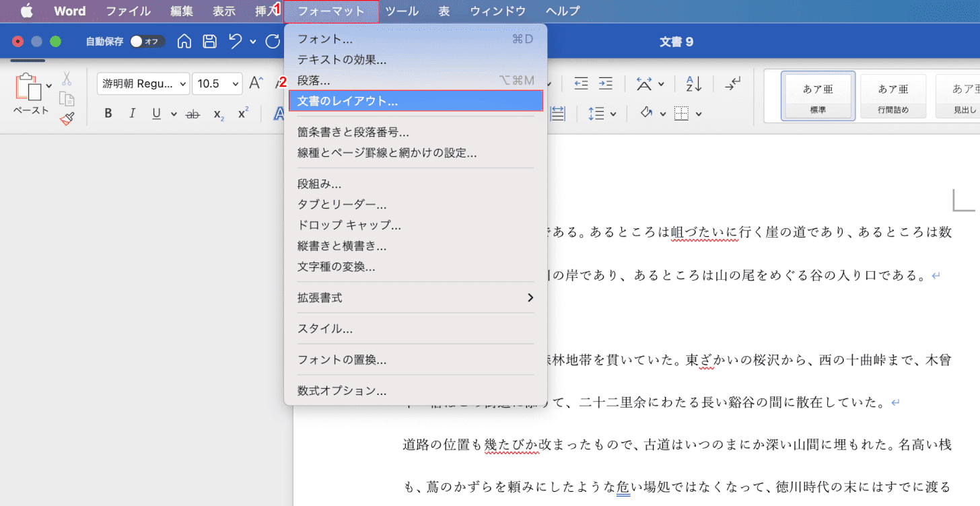Apply strikethrough formatting
Image resolution: width=980 pixels, height=506 pixels.
click(x=193, y=114)
